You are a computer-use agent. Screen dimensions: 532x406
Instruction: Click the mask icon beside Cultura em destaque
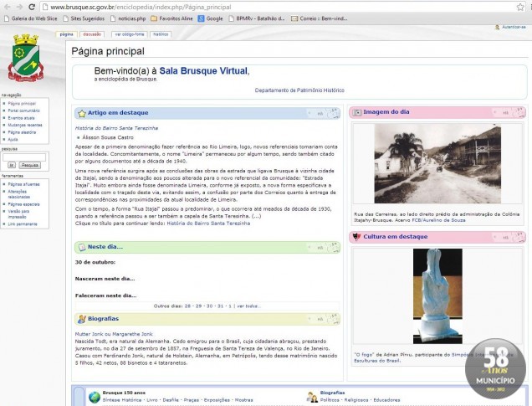point(356,237)
